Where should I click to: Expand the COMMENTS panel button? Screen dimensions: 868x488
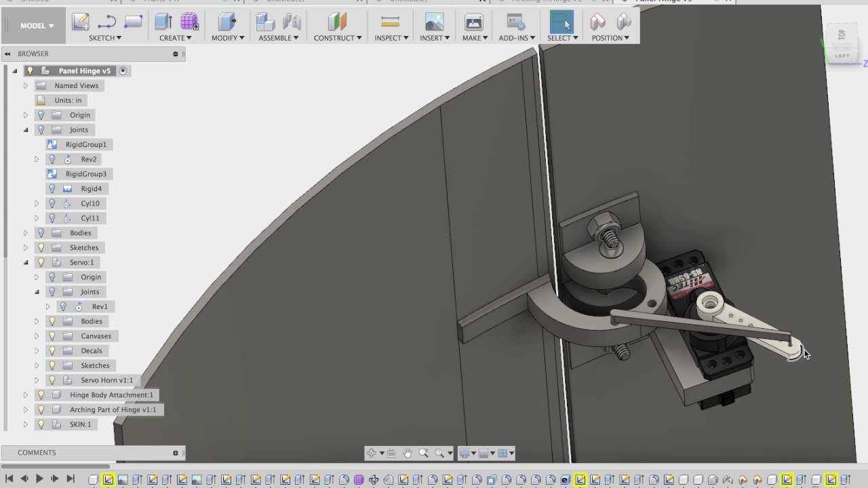(x=176, y=453)
